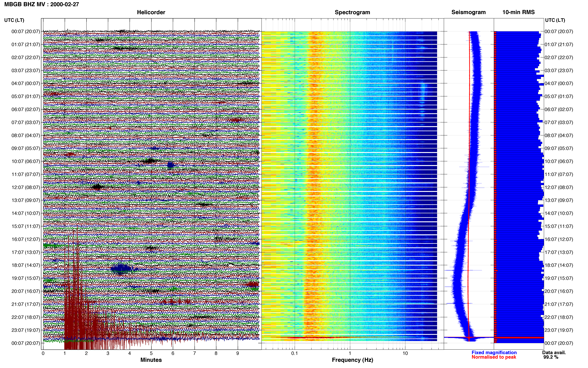Select the blue "Fixed magnification" legend text
Image resolution: width=588 pixels, height=368 pixels.
(x=494, y=352)
